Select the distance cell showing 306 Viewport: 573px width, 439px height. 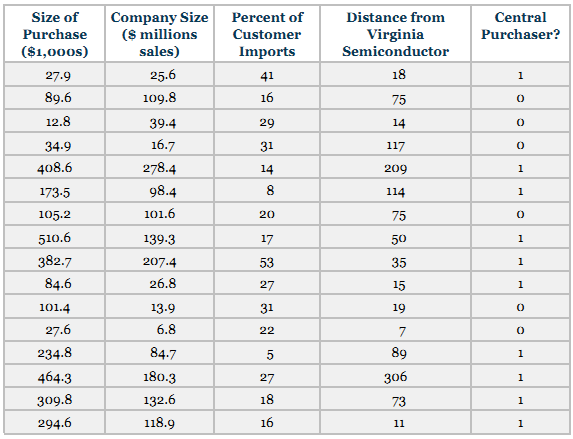395,376
